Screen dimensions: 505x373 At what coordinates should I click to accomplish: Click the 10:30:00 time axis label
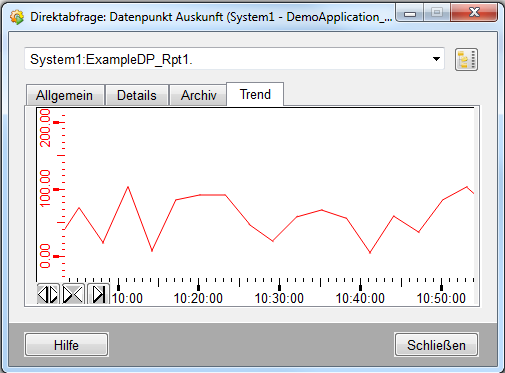pyautogui.click(x=279, y=298)
